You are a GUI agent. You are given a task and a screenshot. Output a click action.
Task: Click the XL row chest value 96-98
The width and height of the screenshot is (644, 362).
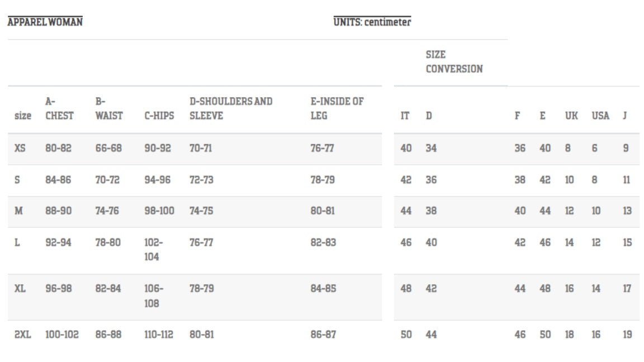pyautogui.click(x=58, y=289)
